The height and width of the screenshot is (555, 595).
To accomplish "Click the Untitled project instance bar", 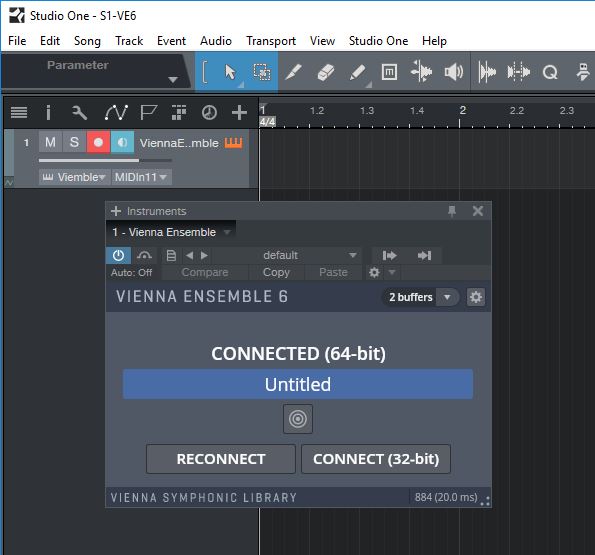I will tap(298, 384).
